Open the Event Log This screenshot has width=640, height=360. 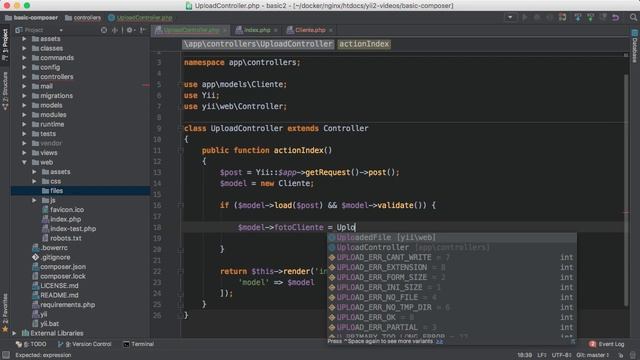click(x=607, y=344)
